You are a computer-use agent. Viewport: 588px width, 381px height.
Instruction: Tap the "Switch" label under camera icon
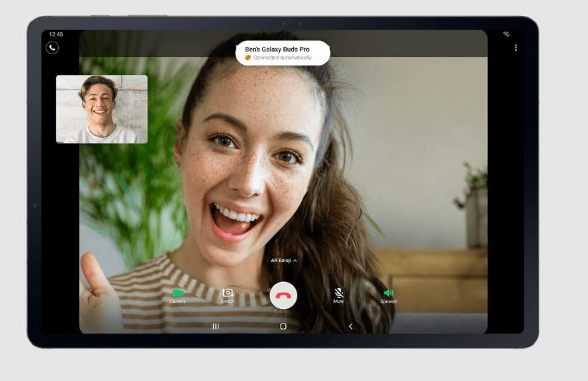point(228,302)
